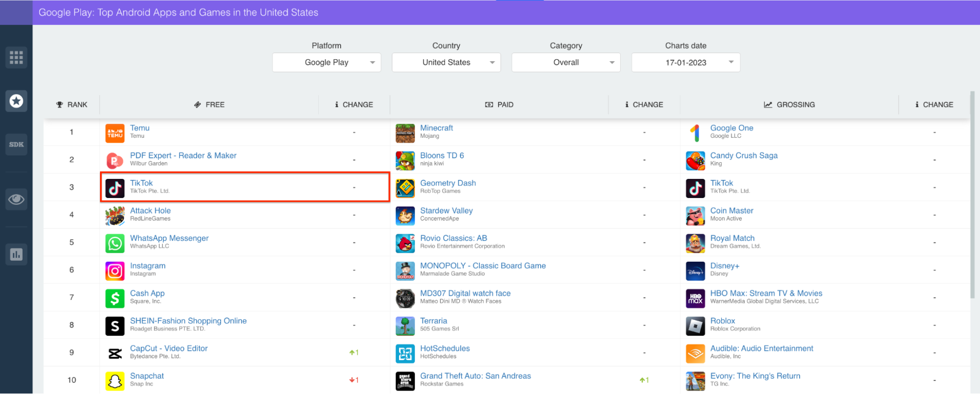Open the Snapchat link
Screen dimensions: 980x394
(x=147, y=376)
